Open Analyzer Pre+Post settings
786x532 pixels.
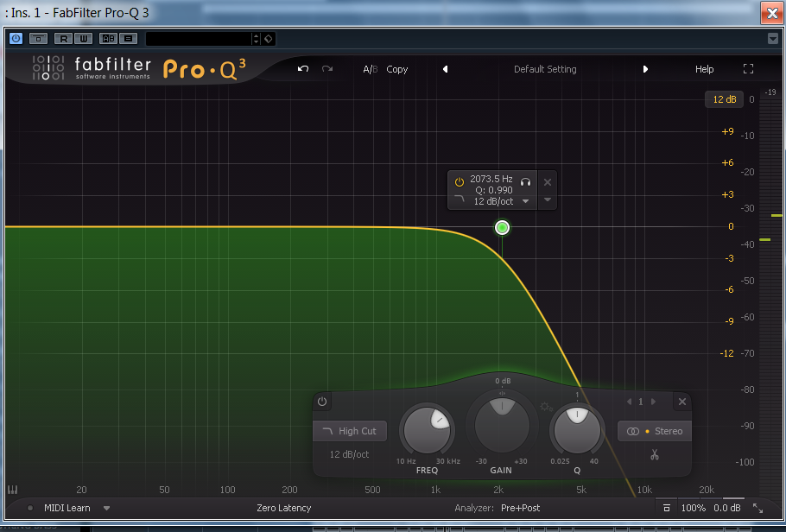[x=520, y=508]
